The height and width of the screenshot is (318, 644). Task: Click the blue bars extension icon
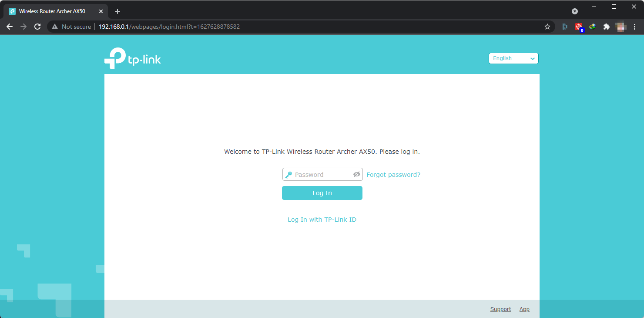pyautogui.click(x=565, y=27)
